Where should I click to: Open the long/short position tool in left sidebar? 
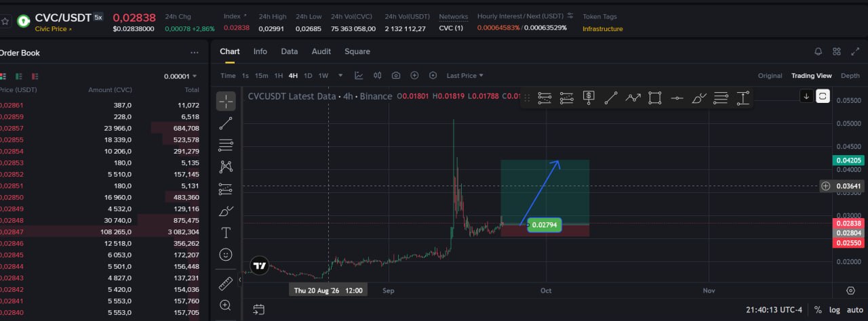pos(226,189)
